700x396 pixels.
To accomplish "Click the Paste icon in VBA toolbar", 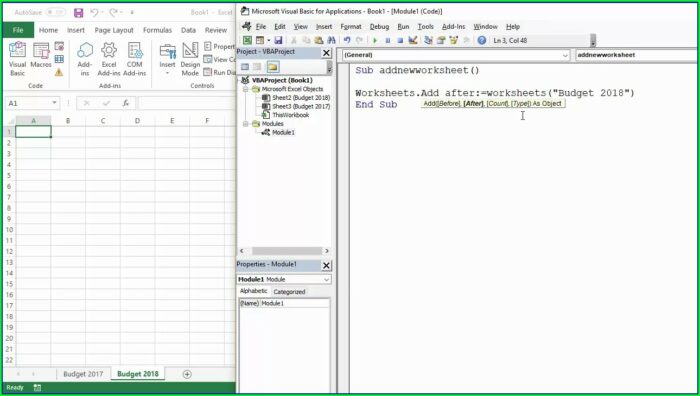I will click(319, 40).
